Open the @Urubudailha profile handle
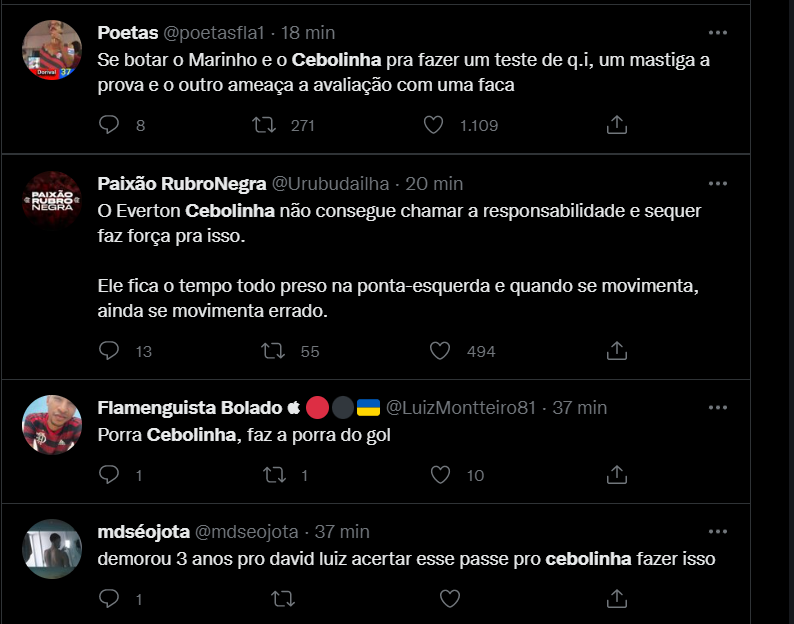The width and height of the screenshot is (794, 624). [x=330, y=183]
